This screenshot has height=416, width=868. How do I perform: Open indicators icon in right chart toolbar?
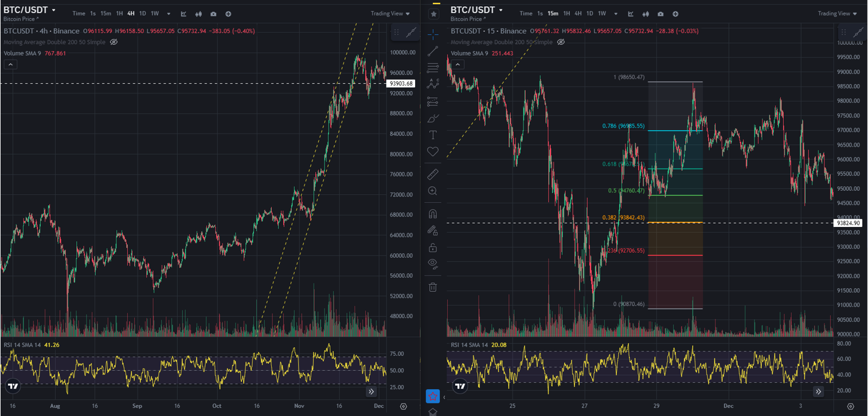(x=631, y=14)
